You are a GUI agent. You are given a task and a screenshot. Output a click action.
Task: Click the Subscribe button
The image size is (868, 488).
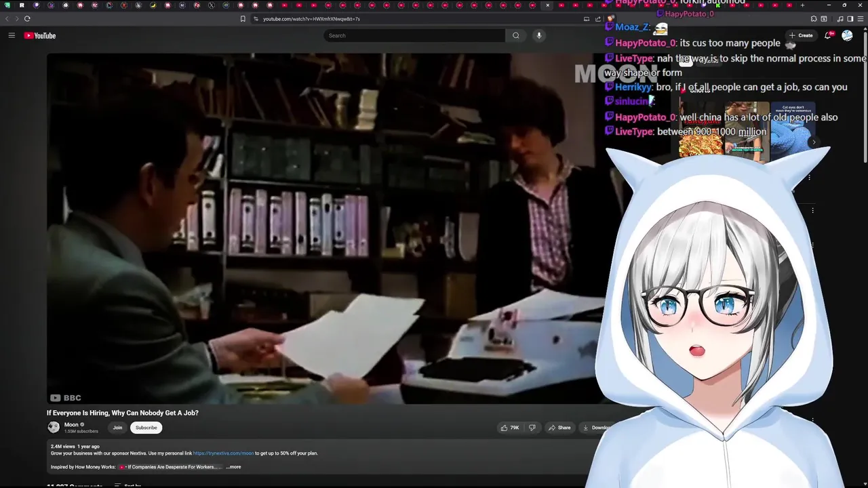146,428
